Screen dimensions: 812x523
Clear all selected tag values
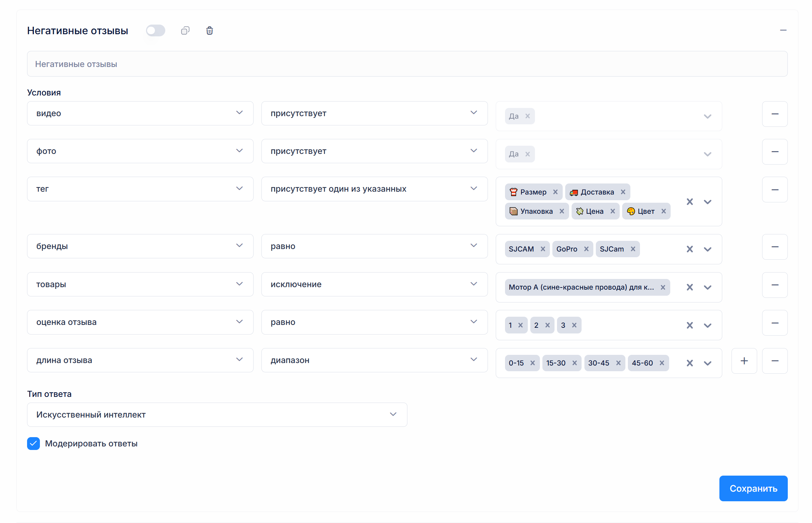689,202
